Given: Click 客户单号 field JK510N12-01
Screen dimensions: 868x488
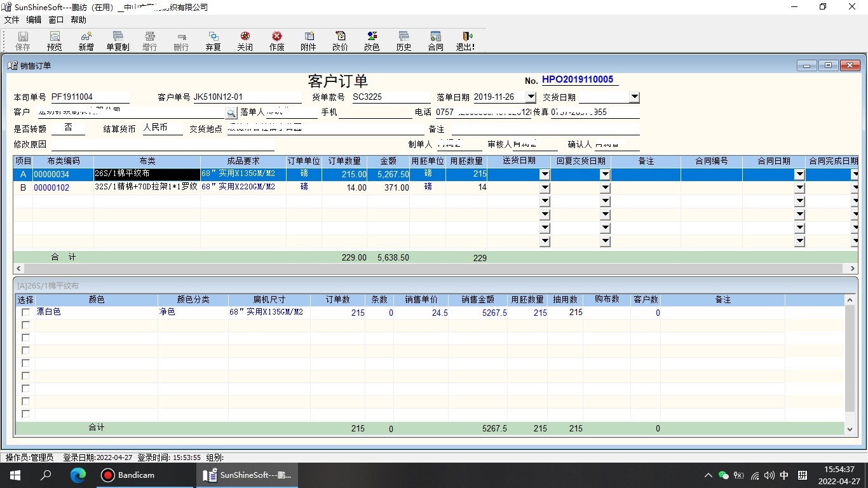Looking at the screenshot, I should [247, 97].
